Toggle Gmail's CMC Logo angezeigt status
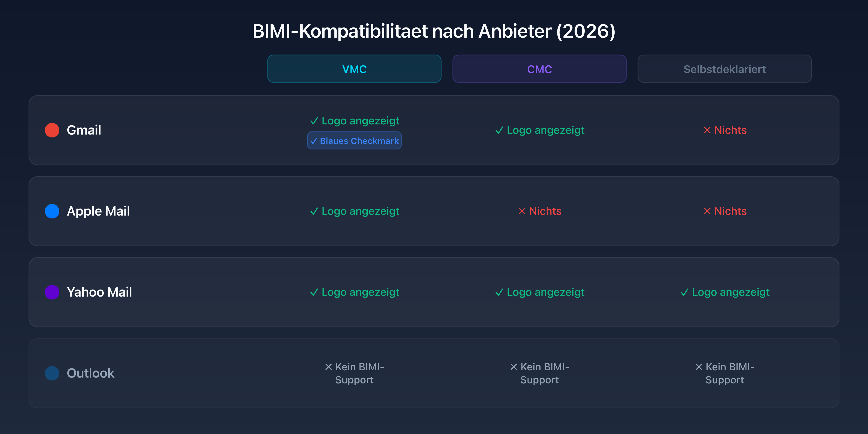This screenshot has height=434, width=868. click(x=539, y=130)
